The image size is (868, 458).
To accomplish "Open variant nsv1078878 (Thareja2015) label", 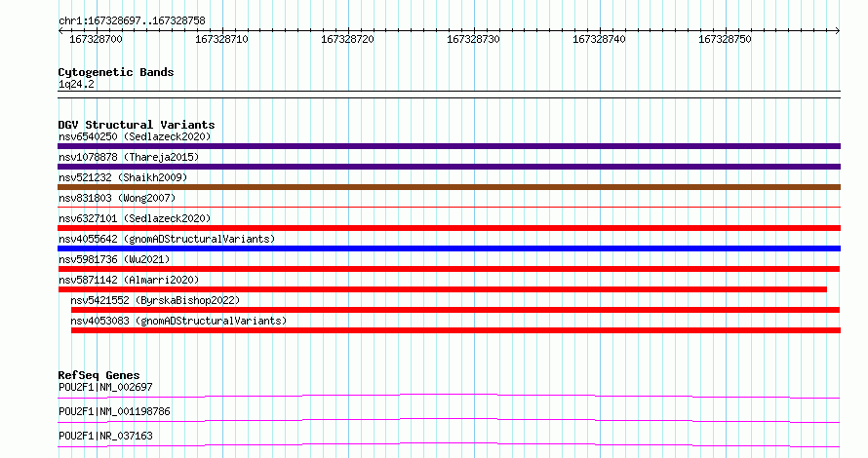I will click(x=129, y=157).
